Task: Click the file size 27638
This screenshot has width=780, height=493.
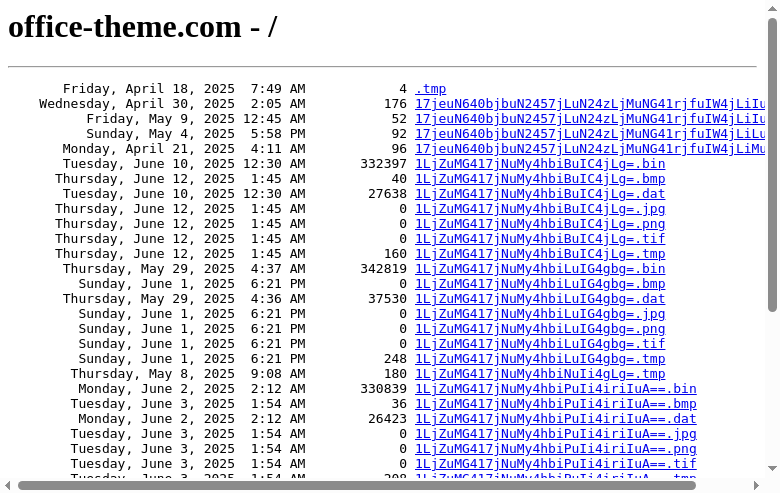Action: [388, 194]
